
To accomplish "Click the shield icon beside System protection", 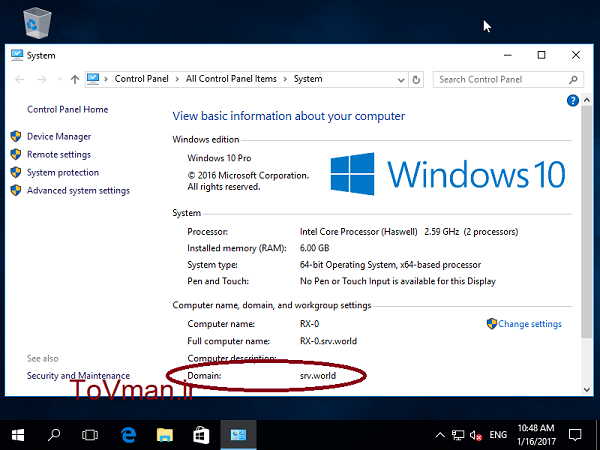I will (16, 172).
